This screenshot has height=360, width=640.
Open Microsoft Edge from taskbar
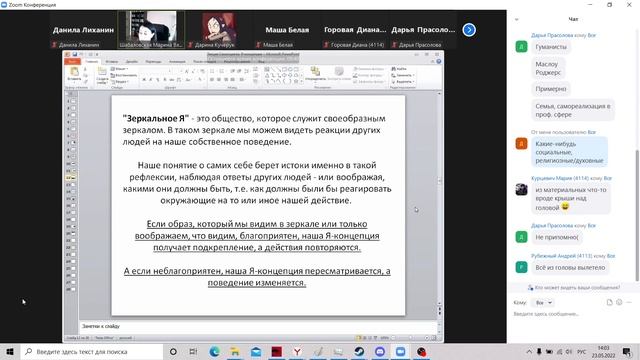214,352
